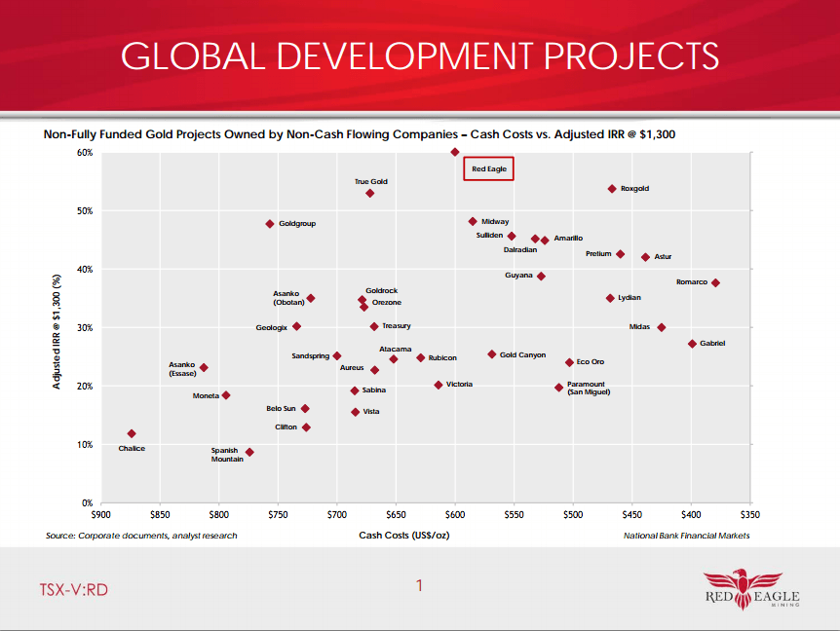Click the Romarco data point diamond
Viewport: 840px width, 631px height.
715,282
